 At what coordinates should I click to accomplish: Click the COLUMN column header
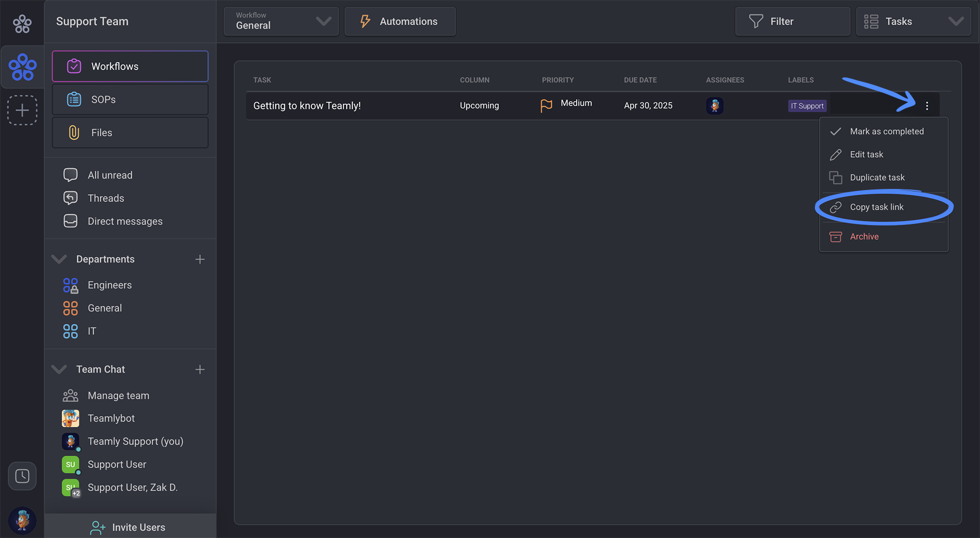pyautogui.click(x=475, y=80)
